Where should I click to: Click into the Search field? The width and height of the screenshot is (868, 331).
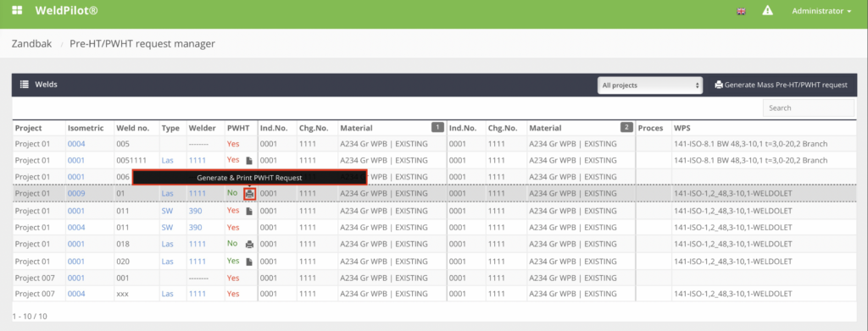808,108
